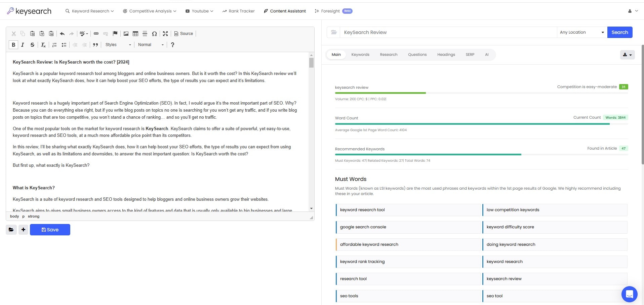The image size is (644, 305).
Task: Open the Styles dropdown
Action: click(117, 45)
